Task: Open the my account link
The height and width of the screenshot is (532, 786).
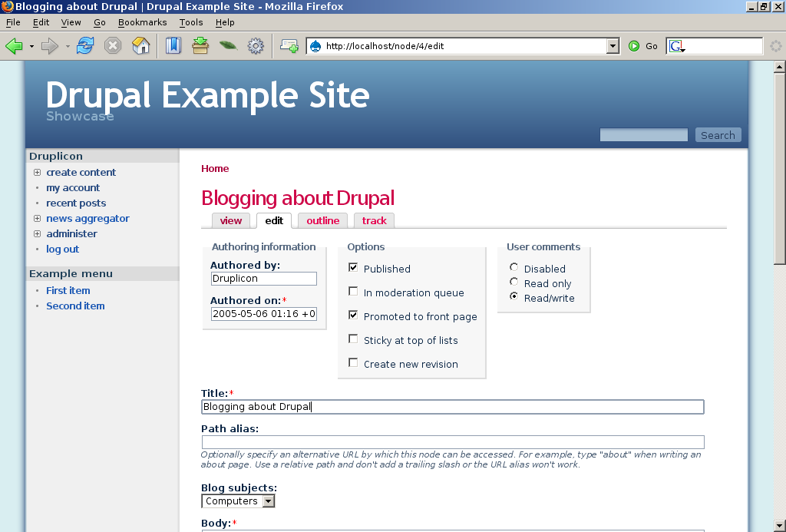Action: click(x=73, y=187)
